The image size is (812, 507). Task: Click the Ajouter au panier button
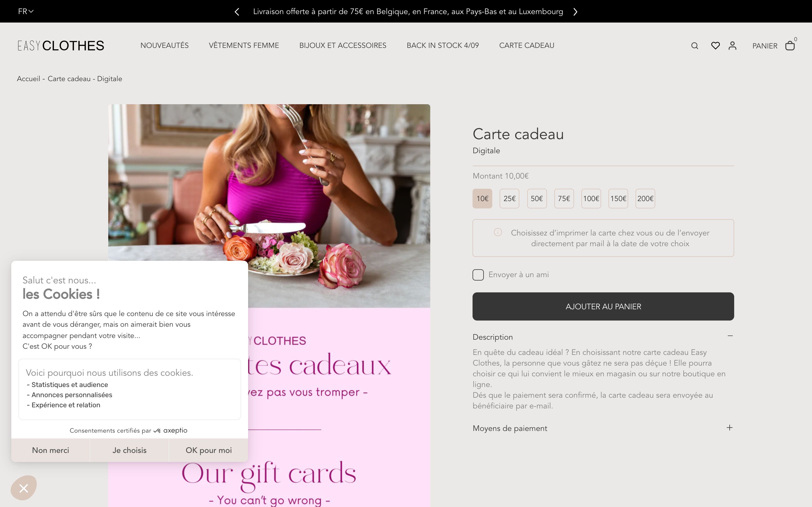[603, 306]
